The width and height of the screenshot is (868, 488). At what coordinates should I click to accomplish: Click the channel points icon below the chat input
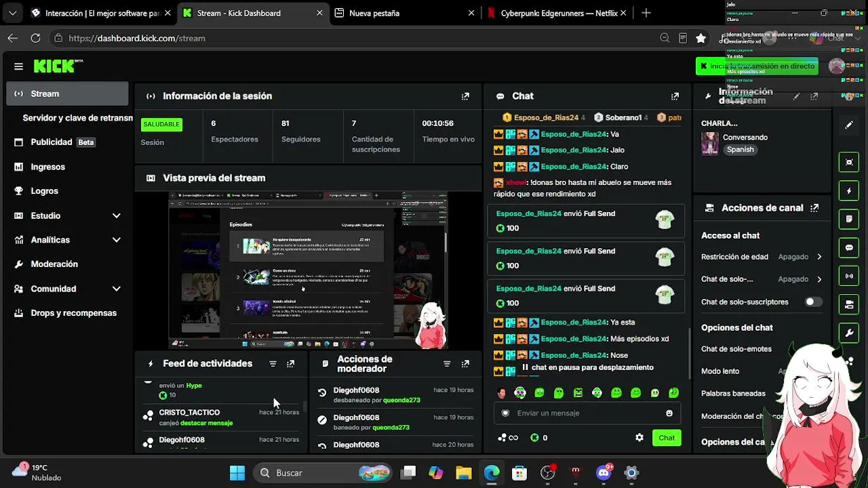508,438
